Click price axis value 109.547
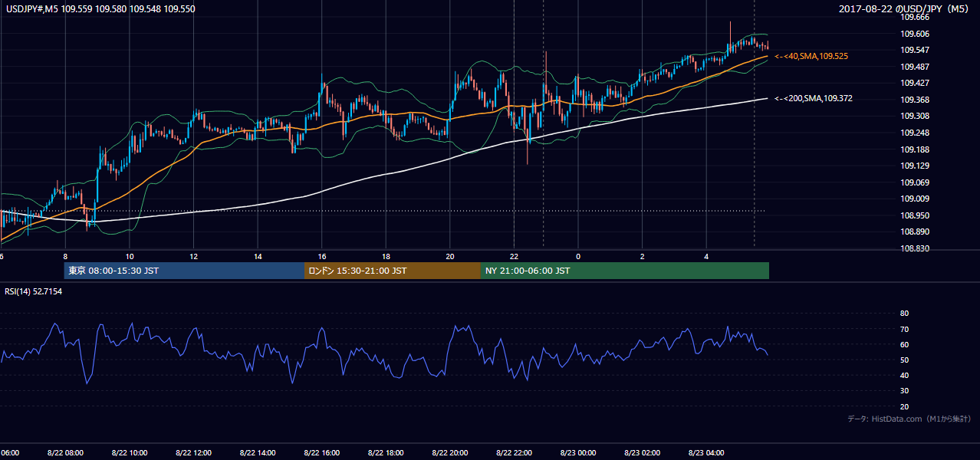This screenshot has height=460, width=980. 915,50
